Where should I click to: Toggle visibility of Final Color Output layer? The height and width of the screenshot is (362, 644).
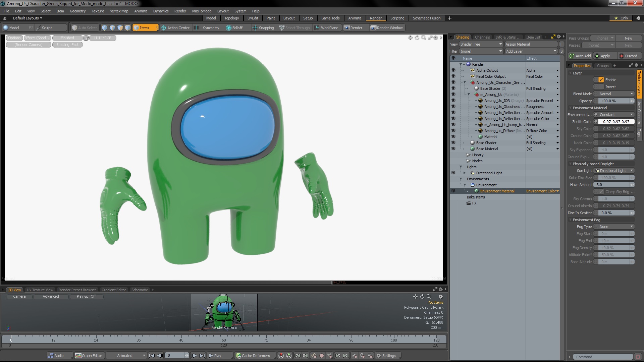453,76
